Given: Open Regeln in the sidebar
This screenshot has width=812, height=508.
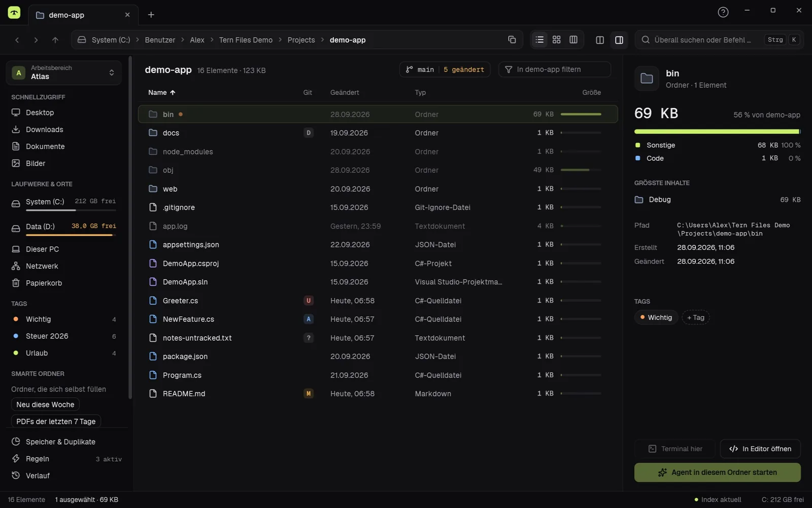Looking at the screenshot, I should click(x=64, y=459).
